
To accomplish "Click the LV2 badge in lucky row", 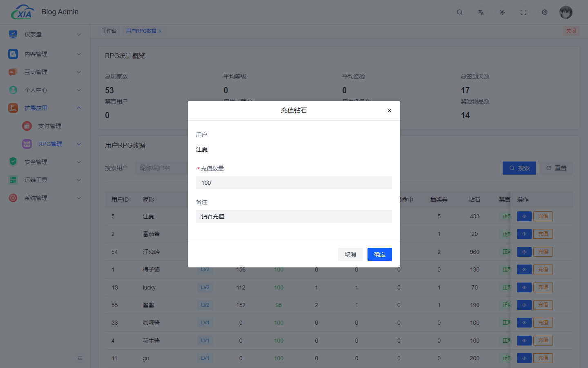I will pyautogui.click(x=205, y=287).
